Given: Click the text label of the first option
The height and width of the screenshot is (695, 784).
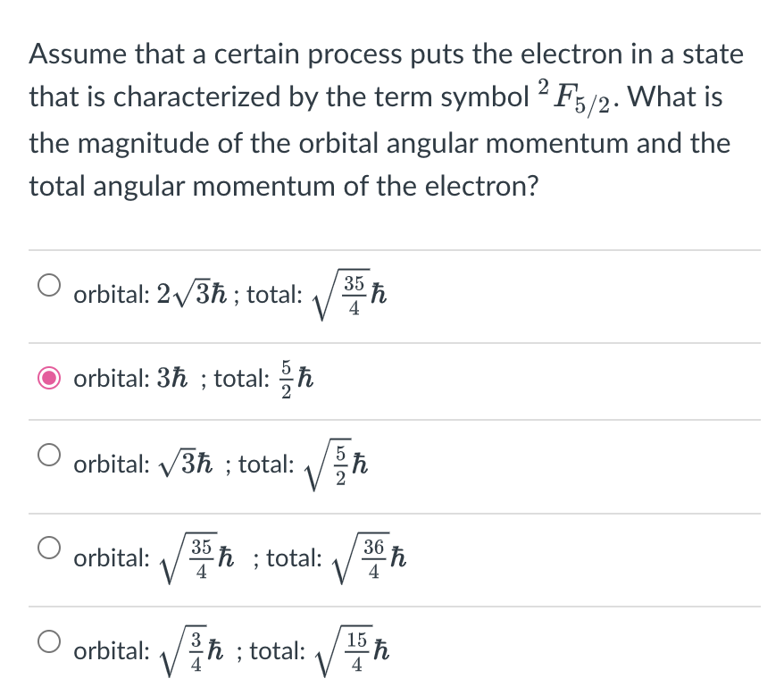Looking at the screenshot, I should (228, 293).
